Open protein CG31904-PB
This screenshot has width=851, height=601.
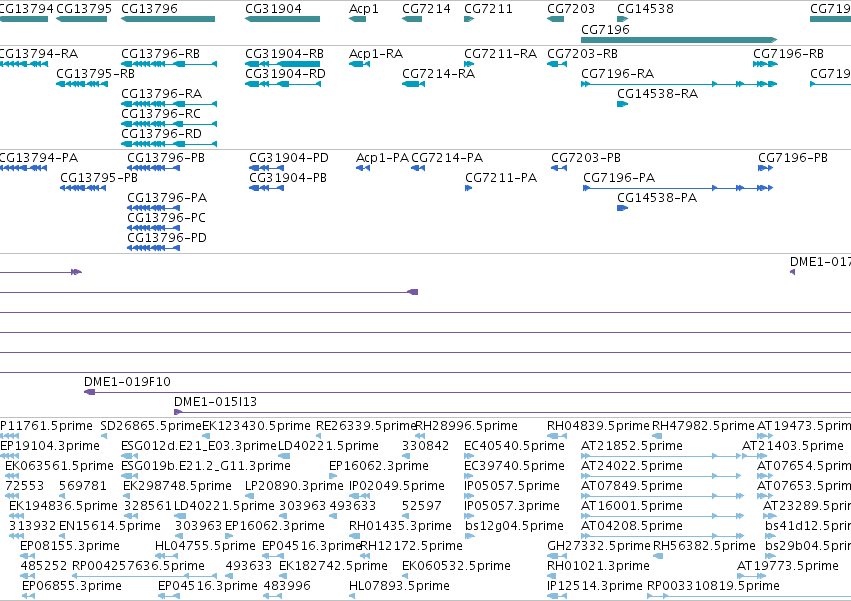click(266, 188)
